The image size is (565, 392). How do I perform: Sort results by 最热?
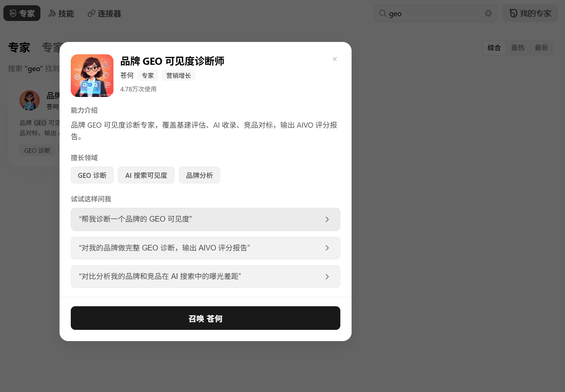pos(518,48)
